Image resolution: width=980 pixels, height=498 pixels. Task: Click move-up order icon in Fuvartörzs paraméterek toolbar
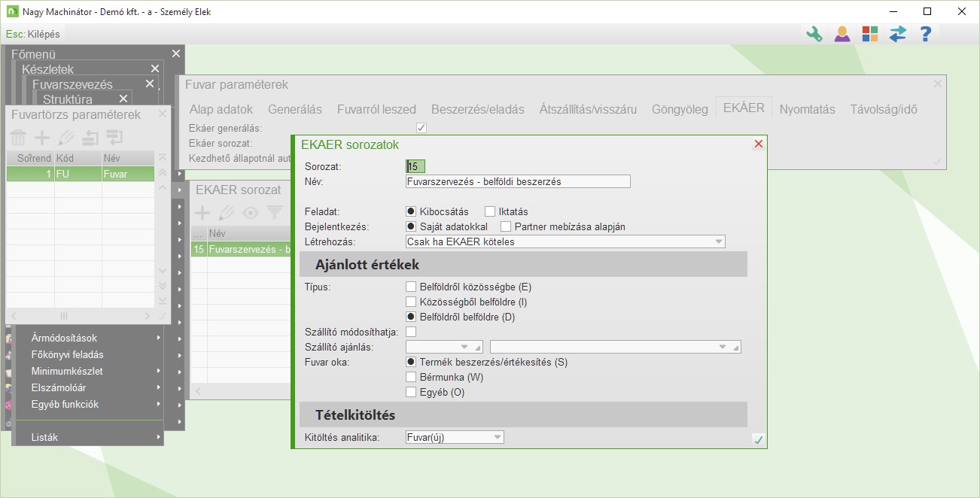click(91, 138)
